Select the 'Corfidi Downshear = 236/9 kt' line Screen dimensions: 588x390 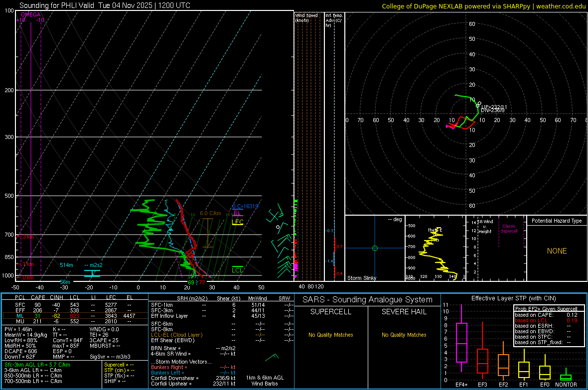[193, 378]
